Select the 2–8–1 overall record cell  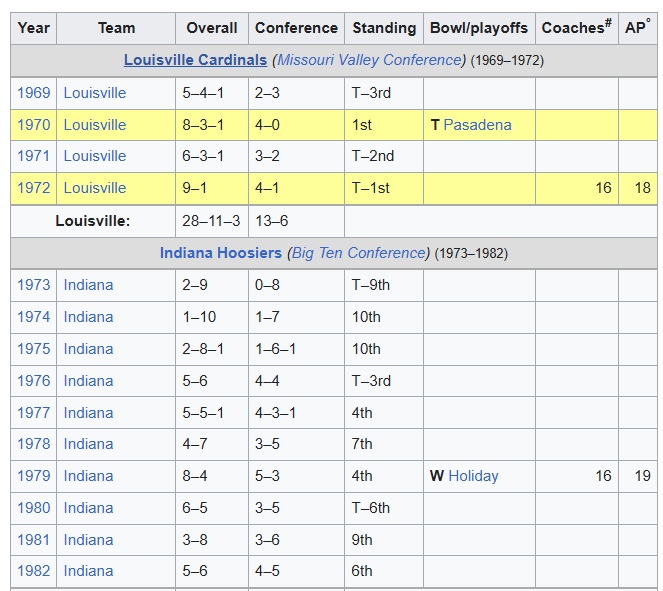pyautogui.click(x=212, y=349)
